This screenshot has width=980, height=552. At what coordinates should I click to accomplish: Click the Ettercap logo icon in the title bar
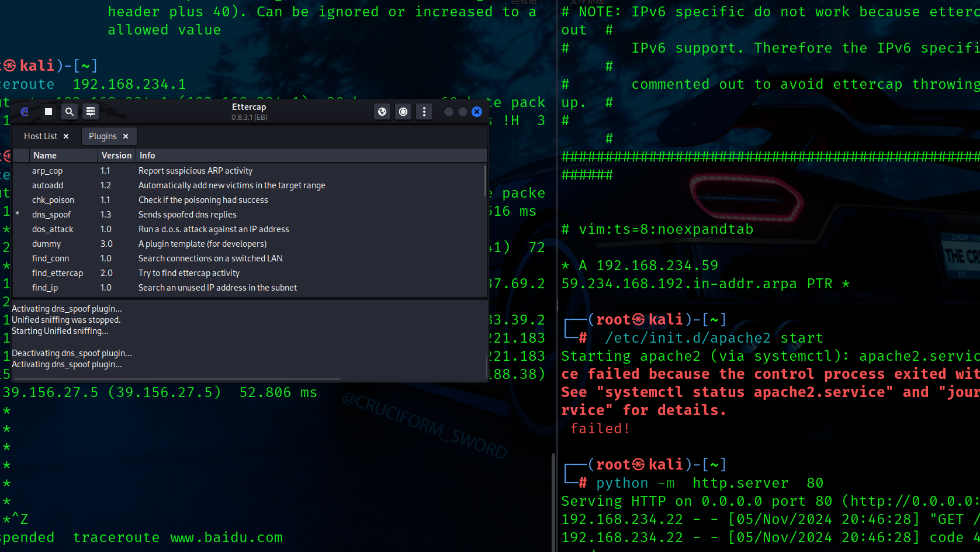click(x=25, y=112)
